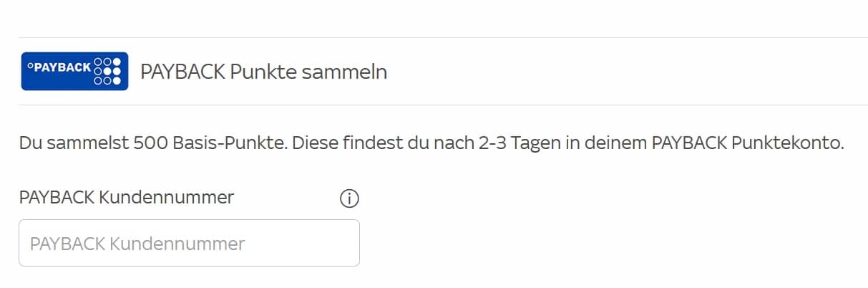Click the PAYBACK wordmark inside the logo
This screenshot has width=868, height=288.
[x=59, y=67]
